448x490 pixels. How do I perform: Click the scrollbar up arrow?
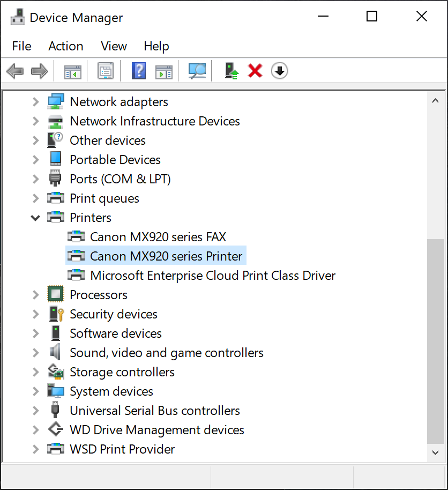pyautogui.click(x=436, y=100)
